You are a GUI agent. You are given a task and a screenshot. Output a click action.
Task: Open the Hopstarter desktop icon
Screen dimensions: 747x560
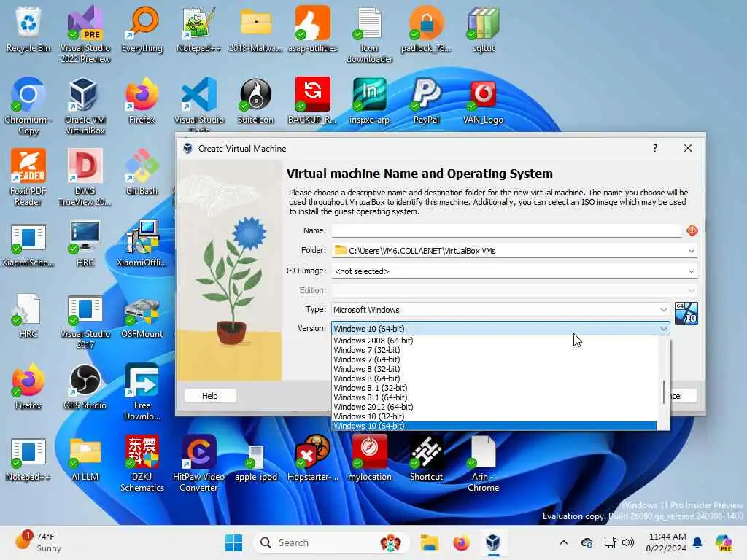coord(312,458)
